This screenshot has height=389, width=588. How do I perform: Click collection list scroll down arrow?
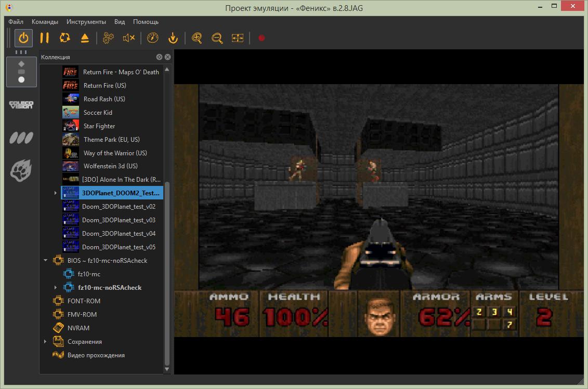pos(167,369)
